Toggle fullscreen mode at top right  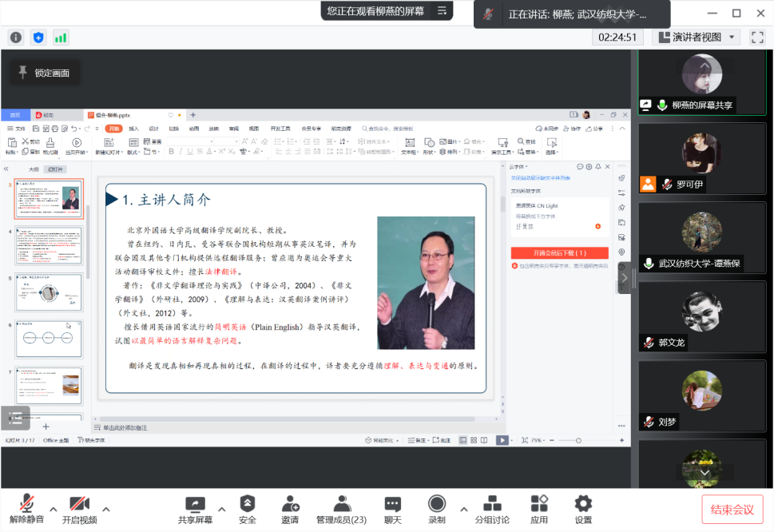(757, 37)
